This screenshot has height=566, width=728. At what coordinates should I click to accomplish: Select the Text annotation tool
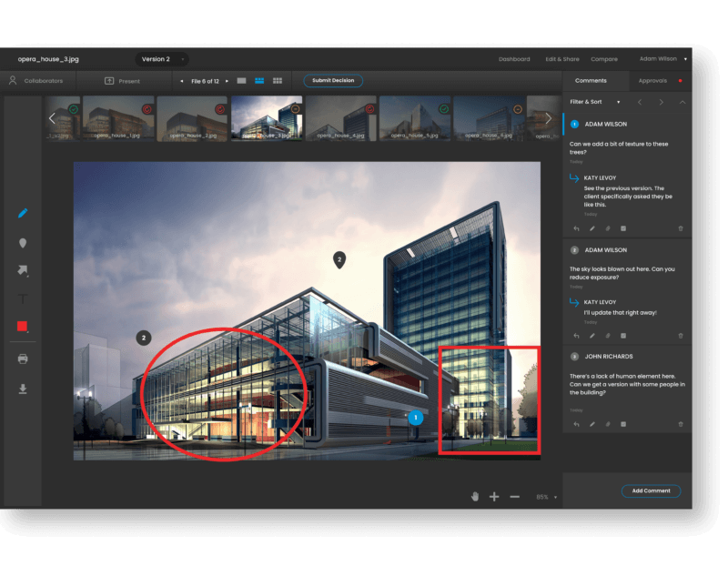tap(24, 298)
